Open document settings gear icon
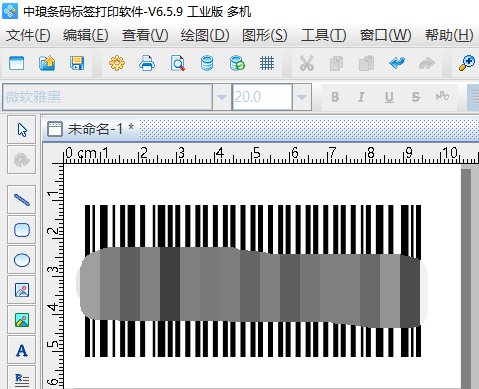Image resolution: width=479 pixels, height=389 pixels. 117,63
